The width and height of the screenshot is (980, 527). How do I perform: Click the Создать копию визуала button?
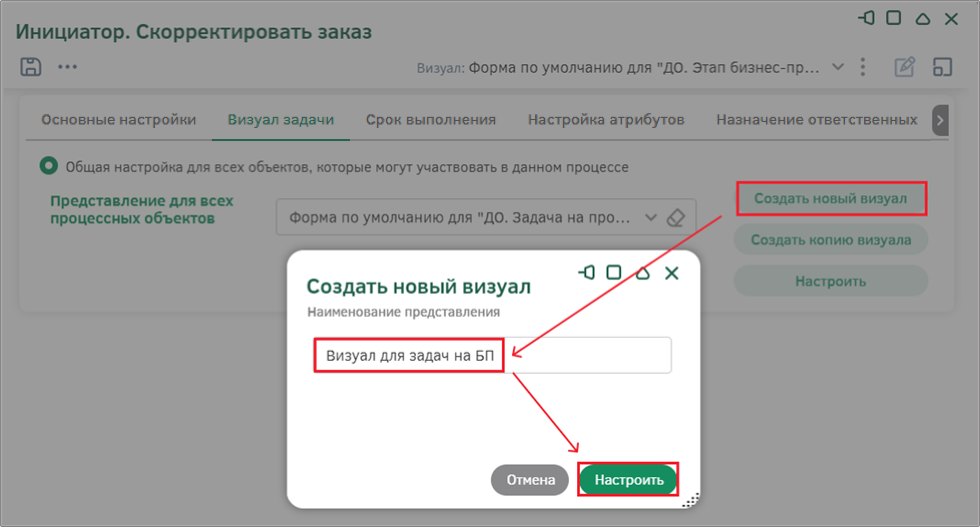831,240
